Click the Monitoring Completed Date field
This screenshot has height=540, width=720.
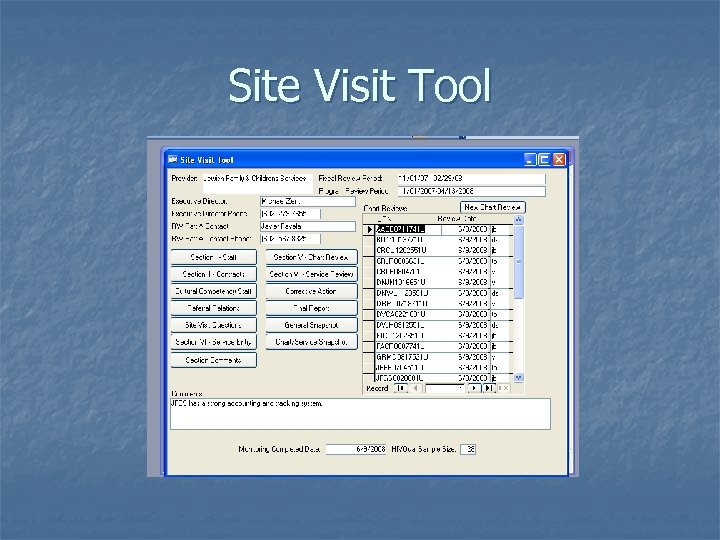pos(356,449)
